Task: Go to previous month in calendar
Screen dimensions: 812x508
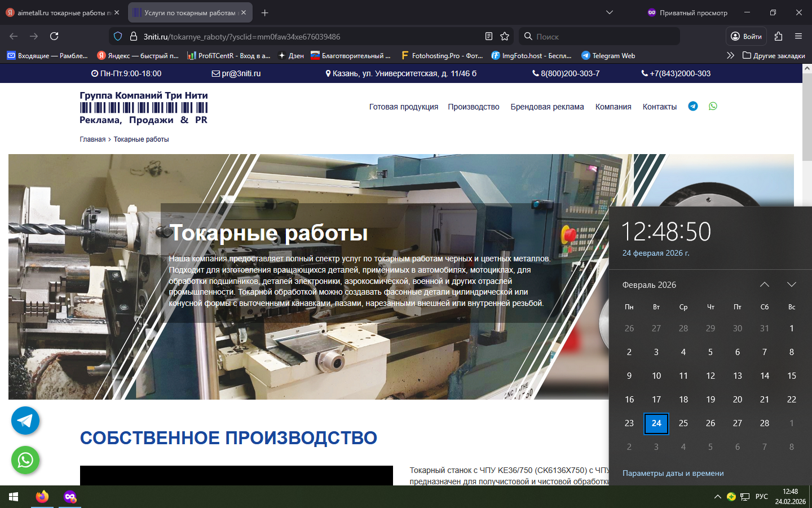Action: coord(765,284)
